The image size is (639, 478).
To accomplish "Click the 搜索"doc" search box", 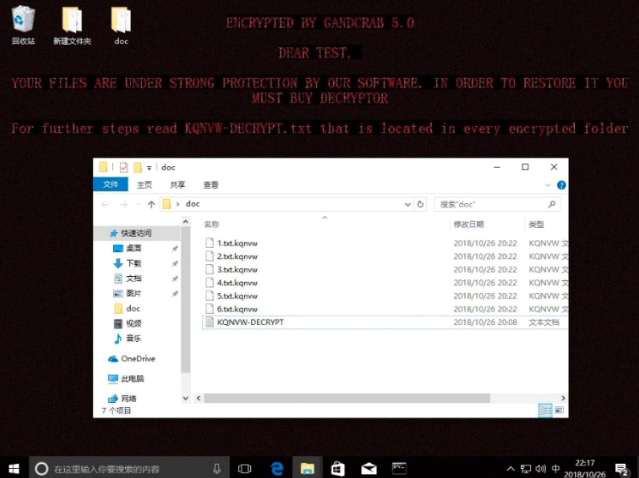I will click(496, 204).
